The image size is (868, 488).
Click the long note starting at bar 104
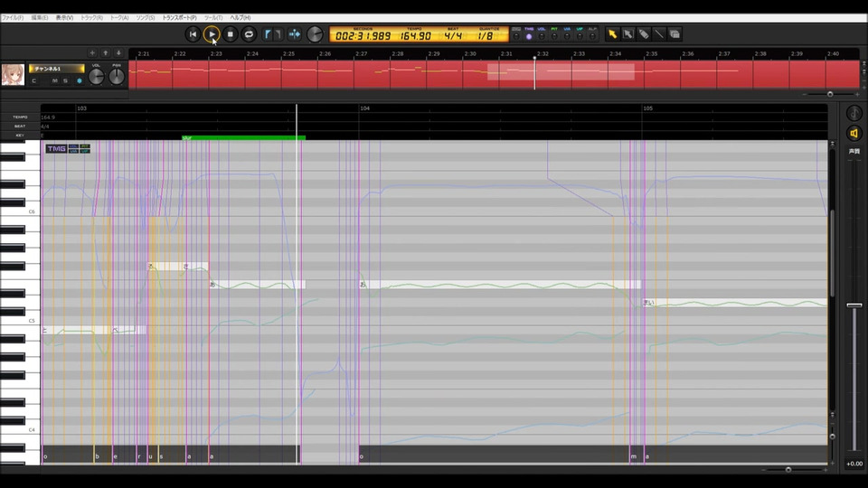(500, 285)
